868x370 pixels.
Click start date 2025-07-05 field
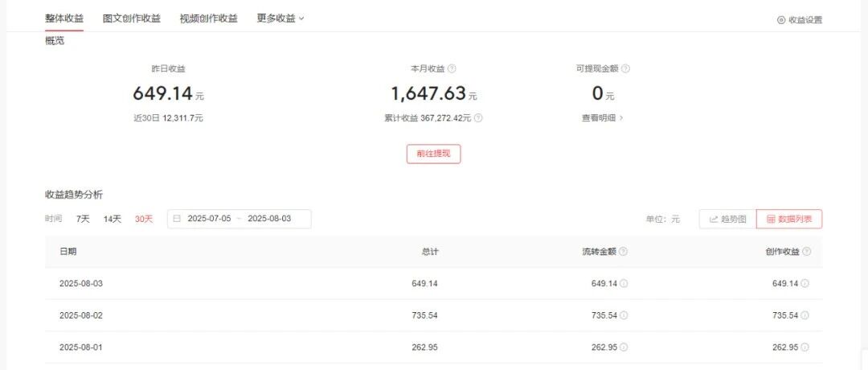209,219
